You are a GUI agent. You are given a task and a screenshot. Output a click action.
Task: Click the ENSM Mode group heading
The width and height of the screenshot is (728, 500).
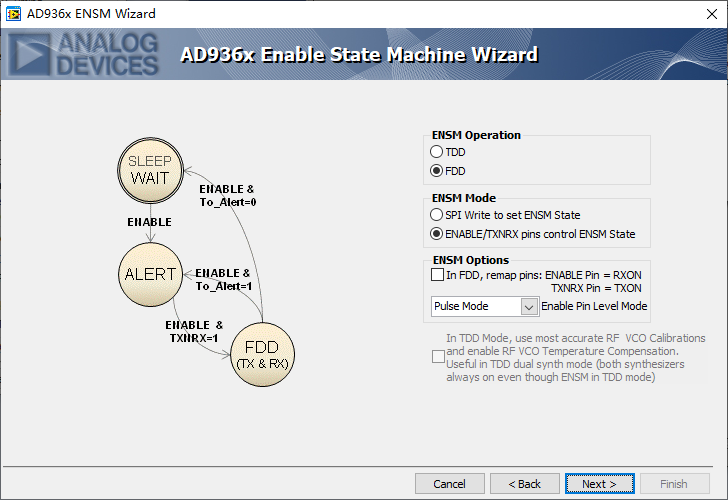pos(464,198)
